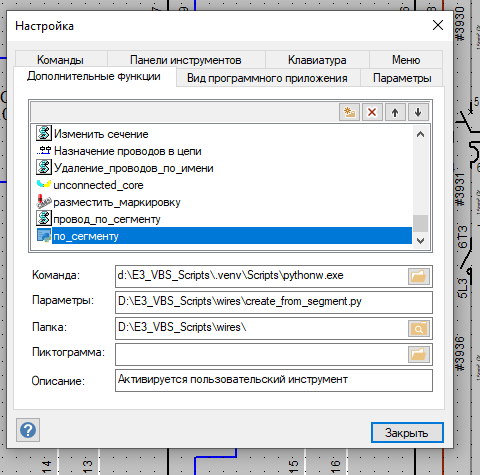This screenshot has height=475, width=480.
Task: Click the new add-on entry icon
Action: (x=349, y=112)
